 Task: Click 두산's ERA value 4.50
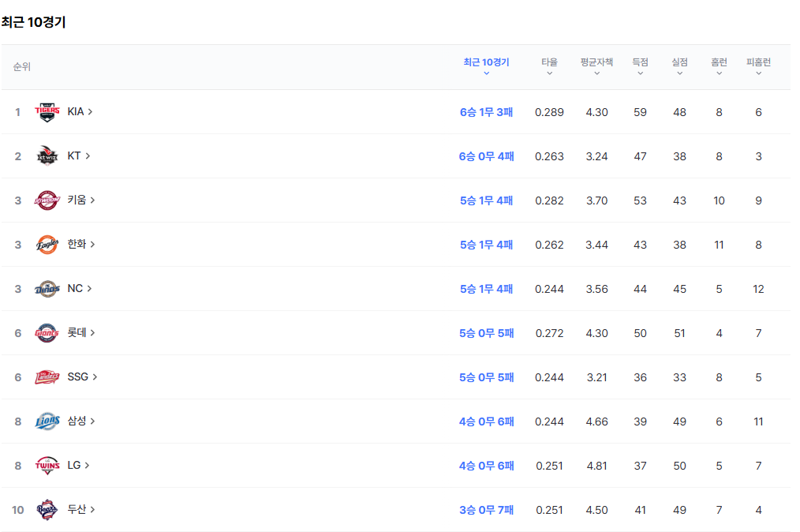pos(596,510)
